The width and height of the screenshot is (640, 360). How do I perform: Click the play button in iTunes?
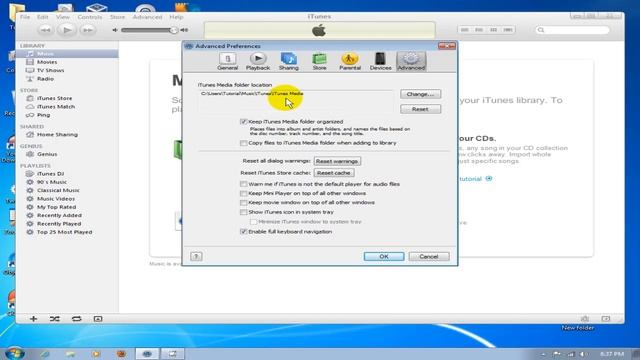coord(67,30)
